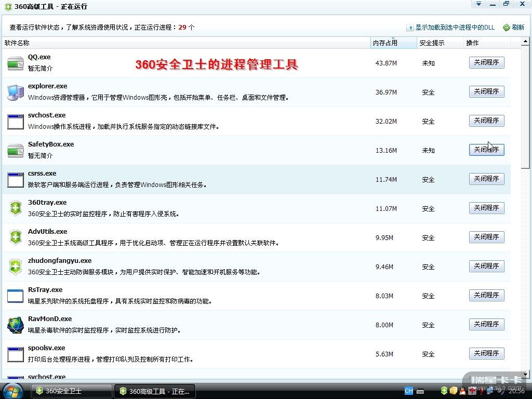
Task: Open the title bar dropdown menu arrow
Action: [478, 4]
